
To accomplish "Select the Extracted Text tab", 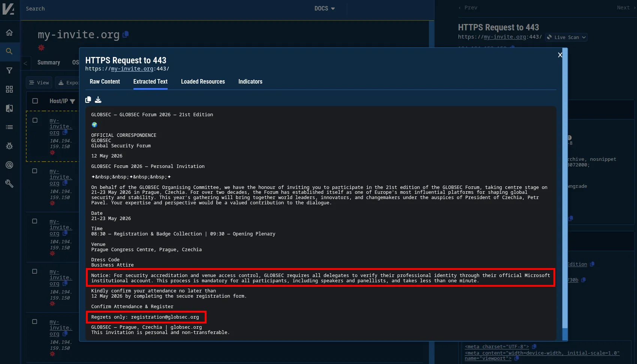I will (x=150, y=82).
